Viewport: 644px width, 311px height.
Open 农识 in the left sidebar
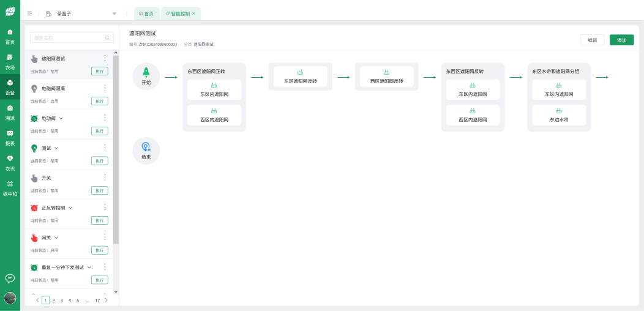pos(10,163)
